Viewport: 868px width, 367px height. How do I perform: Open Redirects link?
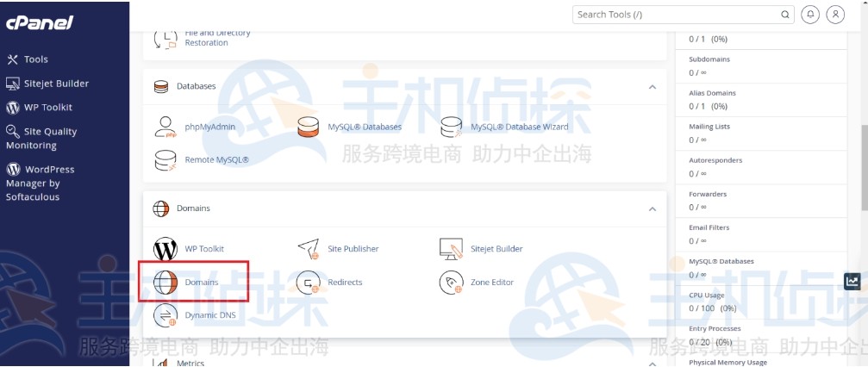(345, 283)
